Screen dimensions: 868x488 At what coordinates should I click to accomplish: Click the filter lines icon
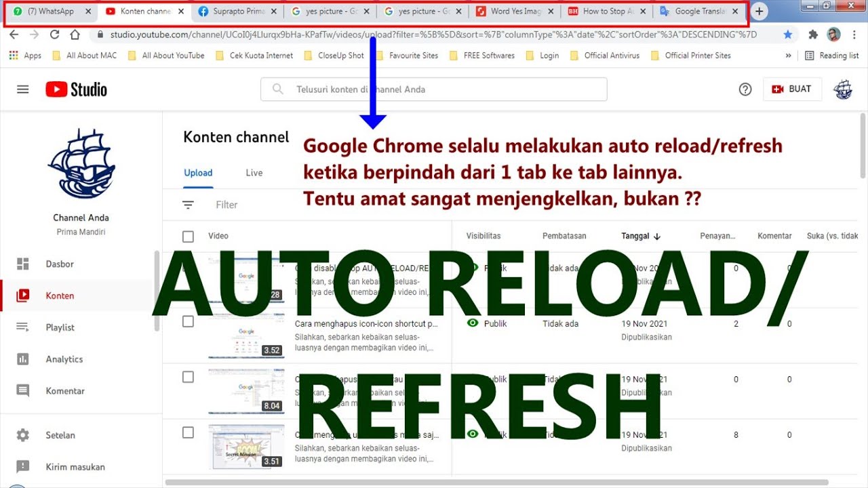188,205
